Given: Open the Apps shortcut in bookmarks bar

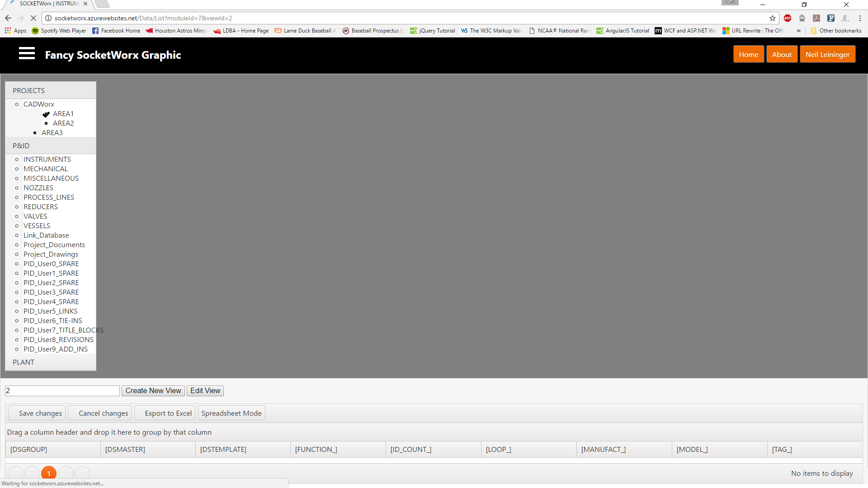Looking at the screenshot, I should click(x=15, y=31).
